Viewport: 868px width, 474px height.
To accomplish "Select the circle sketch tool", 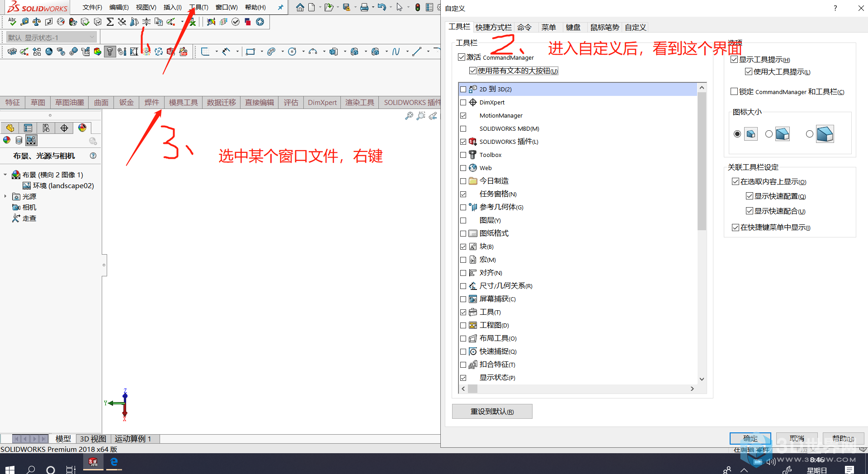I will tap(292, 52).
